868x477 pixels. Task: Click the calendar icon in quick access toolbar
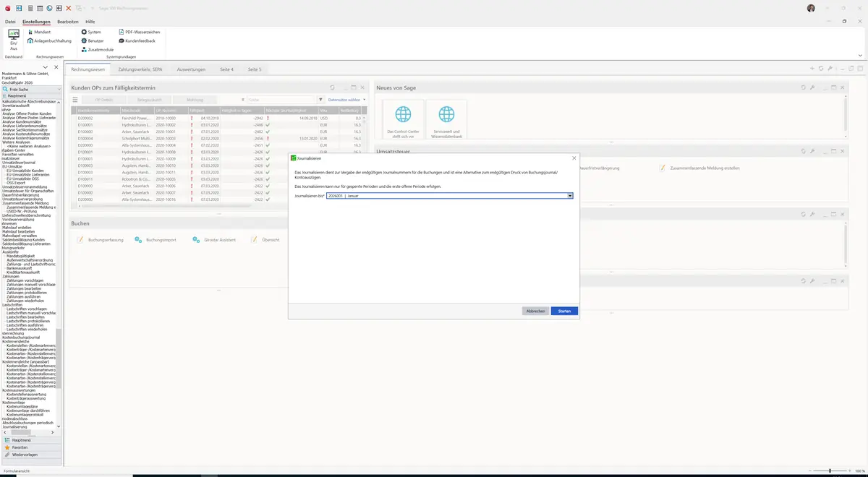pos(40,8)
